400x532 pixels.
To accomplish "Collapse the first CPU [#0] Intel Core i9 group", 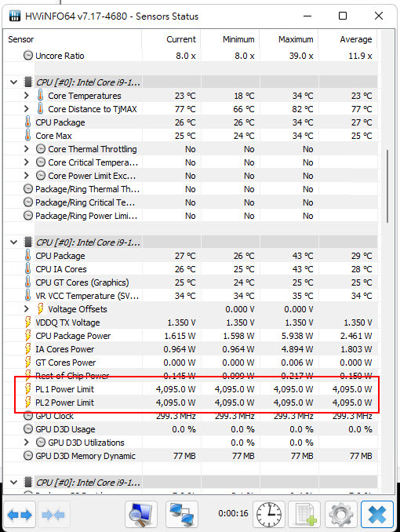I will click(14, 82).
